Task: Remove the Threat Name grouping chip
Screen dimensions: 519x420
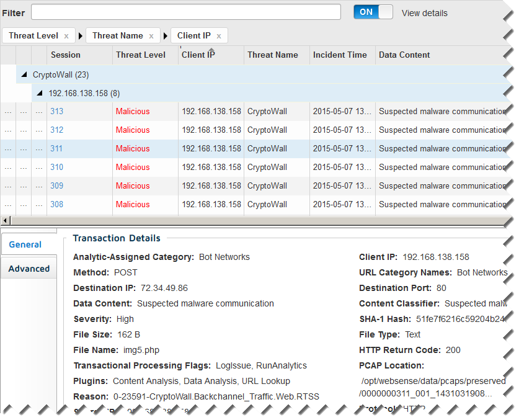Action: [151, 36]
